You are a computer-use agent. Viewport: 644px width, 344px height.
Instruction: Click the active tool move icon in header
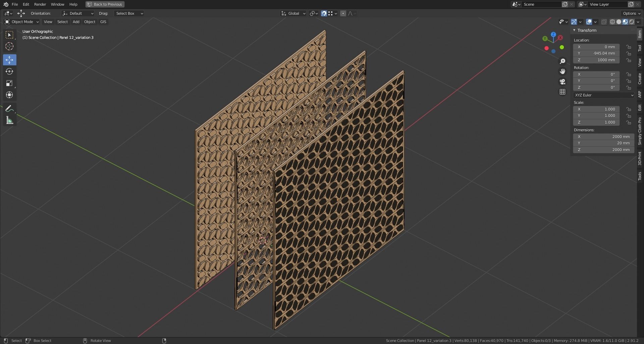pos(21,13)
